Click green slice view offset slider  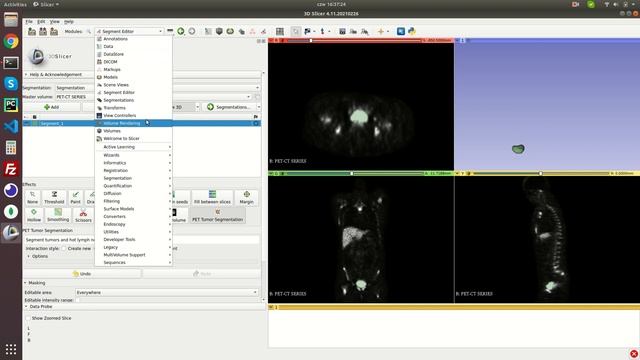353,173
